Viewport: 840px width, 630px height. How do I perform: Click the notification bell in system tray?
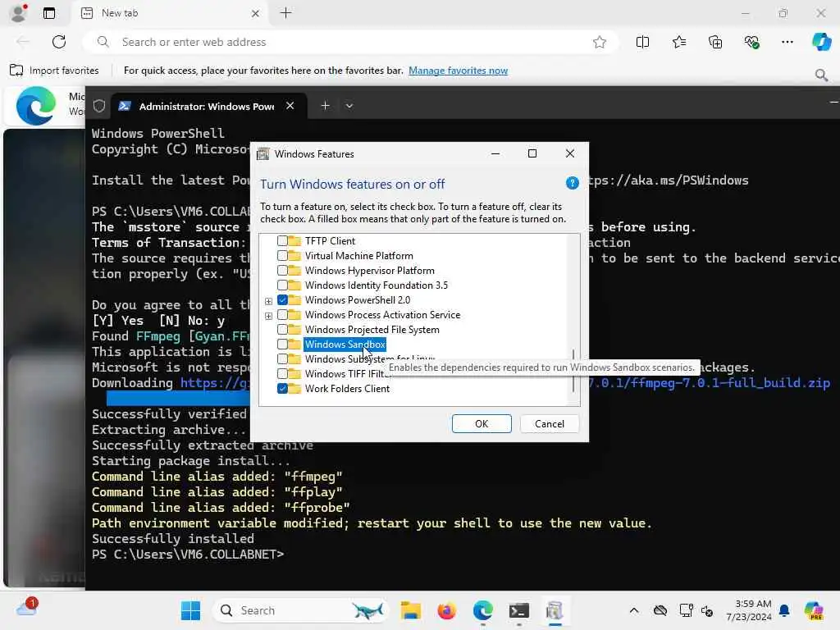pyautogui.click(x=784, y=610)
